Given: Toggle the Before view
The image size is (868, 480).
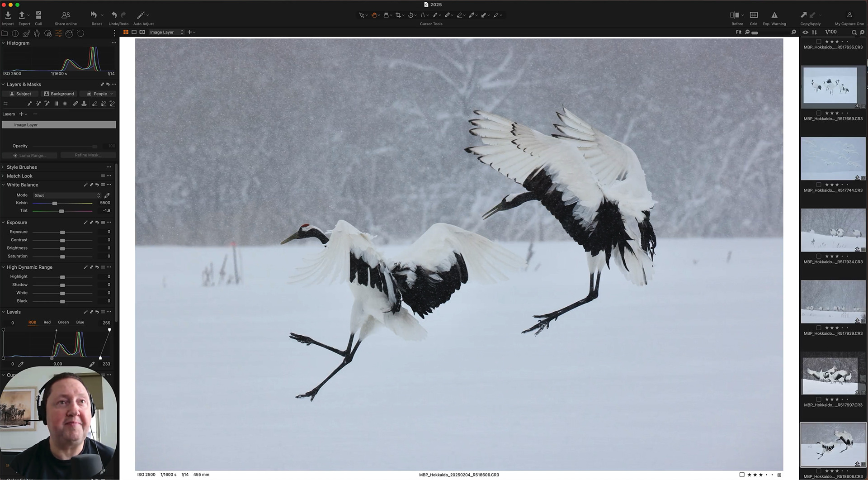Looking at the screenshot, I should pyautogui.click(x=735, y=15).
